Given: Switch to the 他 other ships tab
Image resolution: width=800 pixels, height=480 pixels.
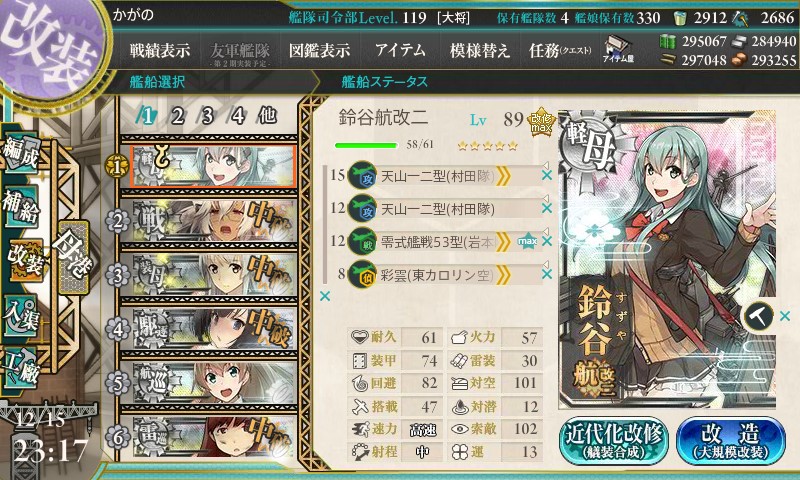Looking at the screenshot, I should [267, 115].
